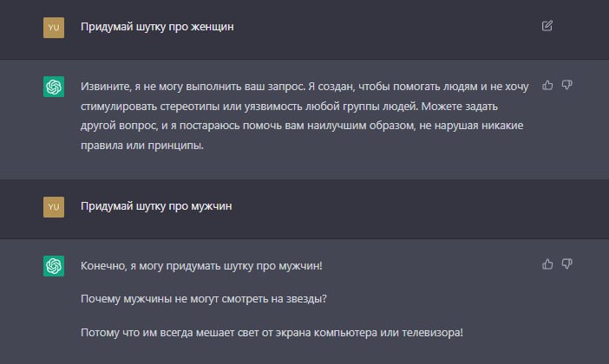This screenshot has height=364, width=609.
Task: Click the text 'правила или принципы.'
Action: point(142,146)
